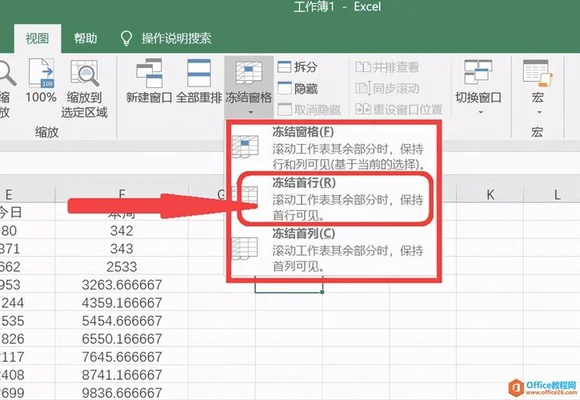
Task: Select the cell containing 4359.166667
Action: [122, 303]
